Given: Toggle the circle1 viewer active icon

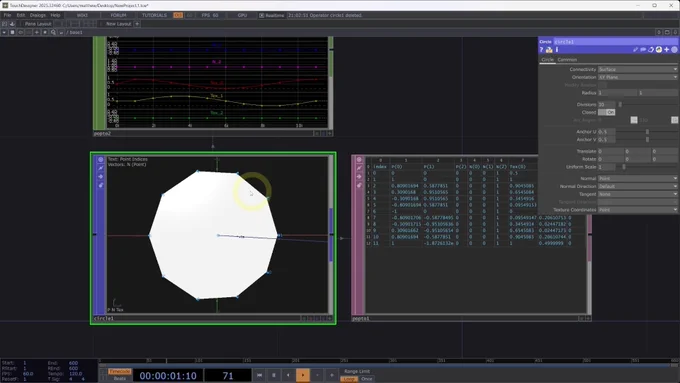Looking at the screenshot, I should tap(101, 160).
